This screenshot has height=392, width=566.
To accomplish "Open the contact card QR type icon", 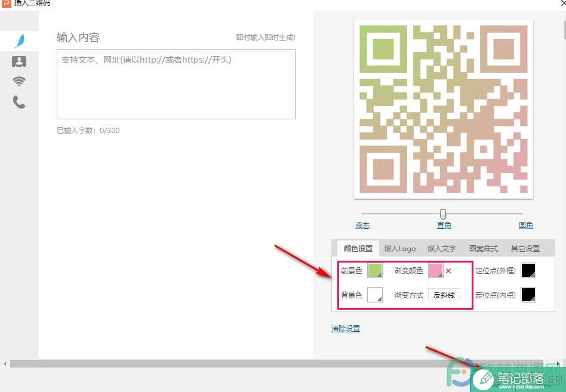I will click(x=19, y=61).
